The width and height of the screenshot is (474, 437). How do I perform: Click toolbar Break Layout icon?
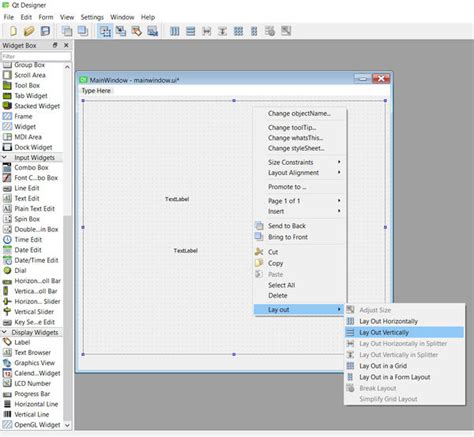[270, 31]
